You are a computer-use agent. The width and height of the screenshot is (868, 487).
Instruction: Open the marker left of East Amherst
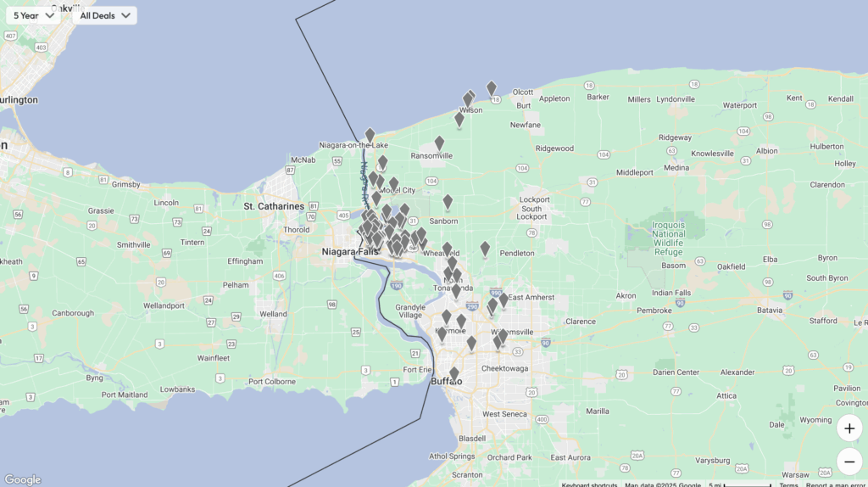tap(504, 299)
